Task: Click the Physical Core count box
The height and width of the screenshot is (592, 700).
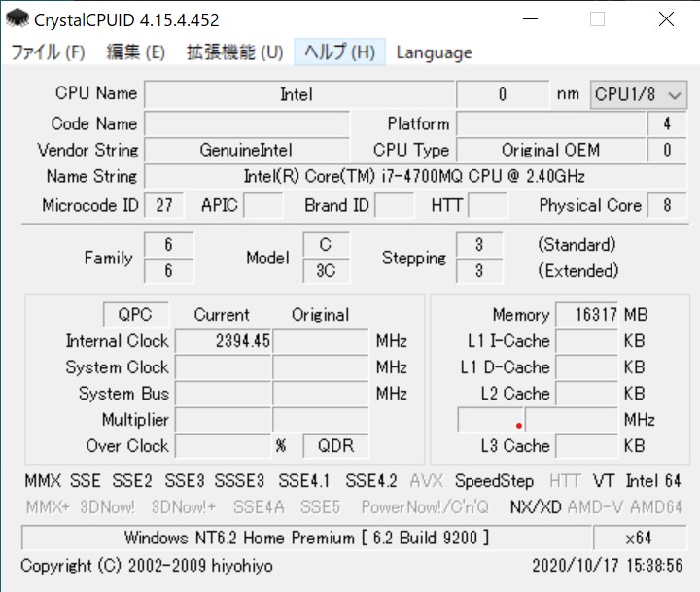Action: tap(667, 206)
